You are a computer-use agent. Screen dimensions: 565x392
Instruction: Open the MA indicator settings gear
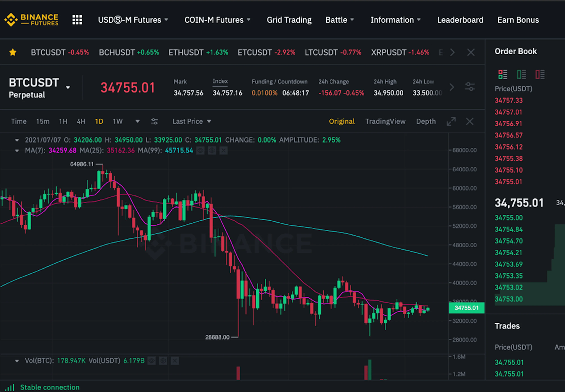(x=212, y=150)
